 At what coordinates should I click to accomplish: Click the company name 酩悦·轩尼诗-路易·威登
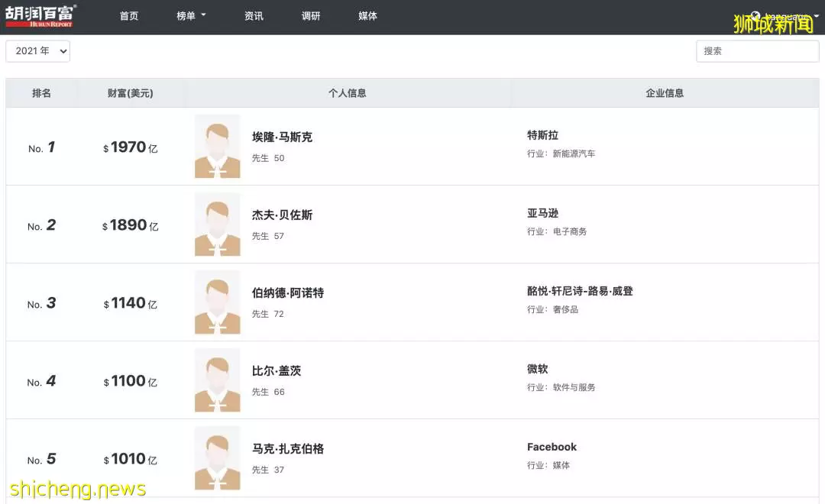(x=580, y=291)
